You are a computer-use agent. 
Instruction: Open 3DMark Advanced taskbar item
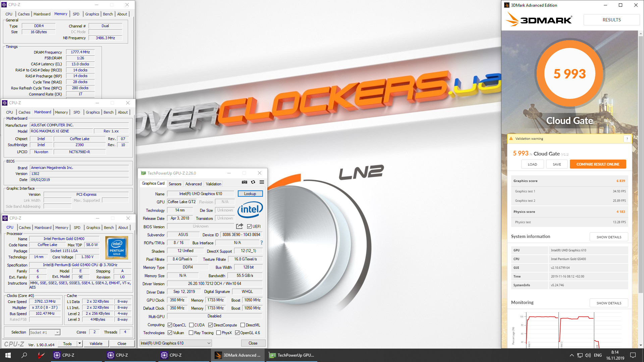(x=238, y=355)
